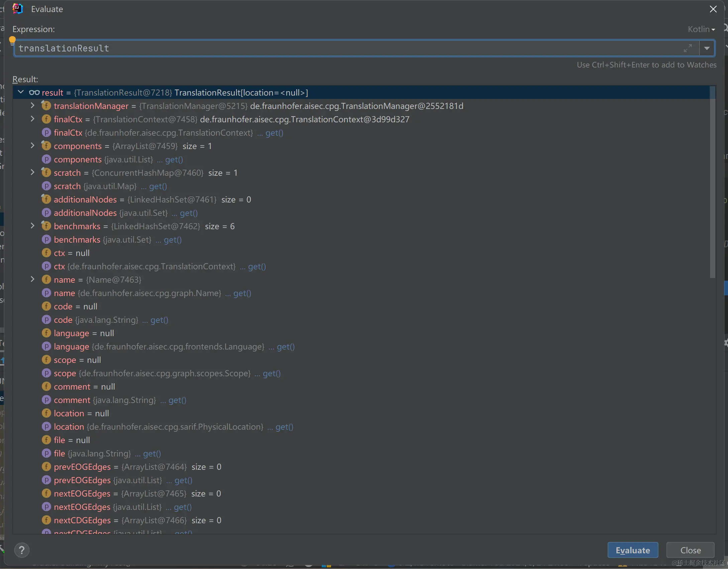This screenshot has width=728, height=569.
Task: Open the Kotlin language dropdown
Action: (x=701, y=29)
